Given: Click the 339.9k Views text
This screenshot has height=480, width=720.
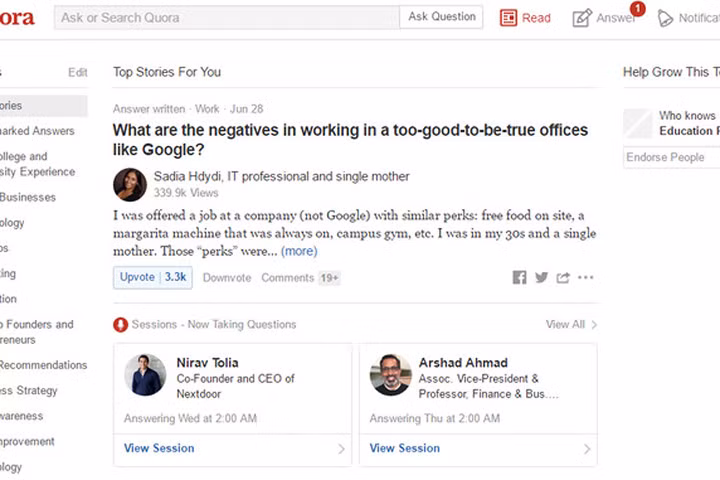Looking at the screenshot, I should tap(186, 193).
